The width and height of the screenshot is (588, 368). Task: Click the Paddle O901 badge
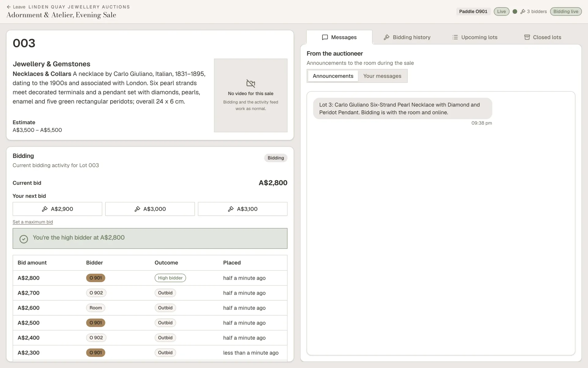click(x=473, y=11)
